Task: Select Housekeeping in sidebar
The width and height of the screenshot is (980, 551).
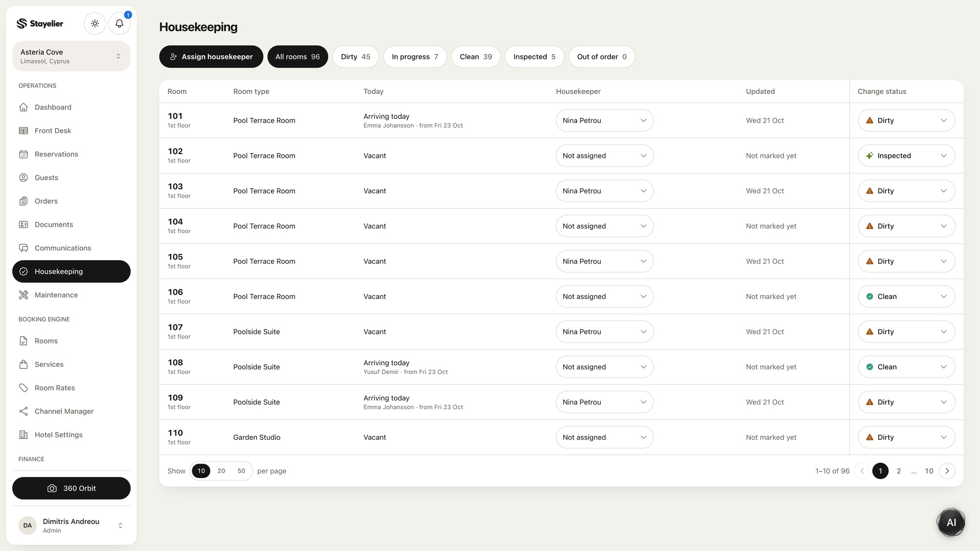Action: [71, 271]
